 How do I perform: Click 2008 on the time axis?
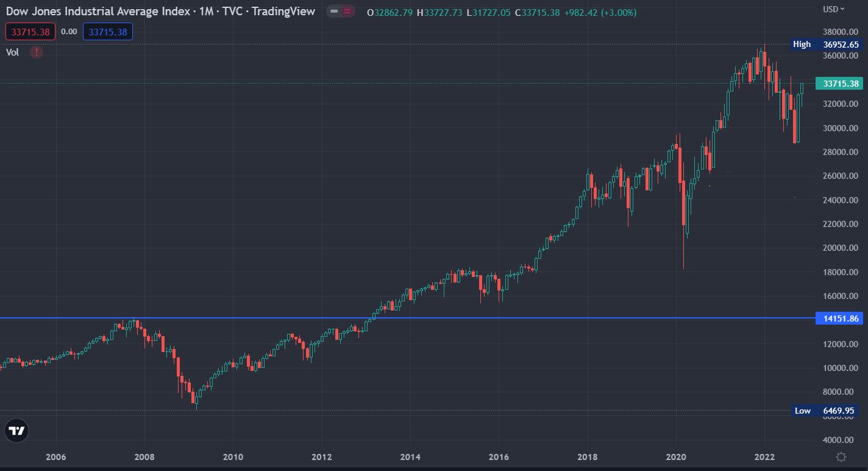[x=144, y=457]
